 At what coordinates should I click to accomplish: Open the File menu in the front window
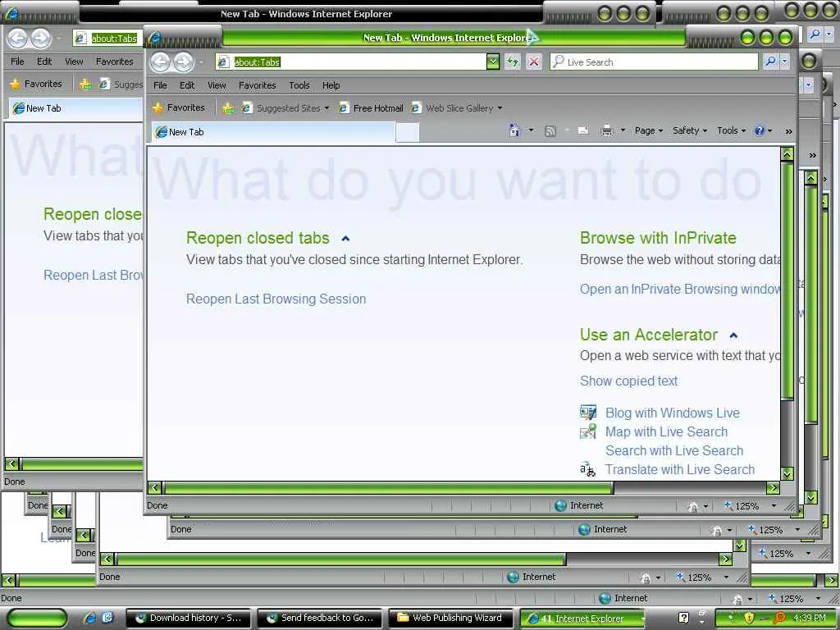pos(160,85)
